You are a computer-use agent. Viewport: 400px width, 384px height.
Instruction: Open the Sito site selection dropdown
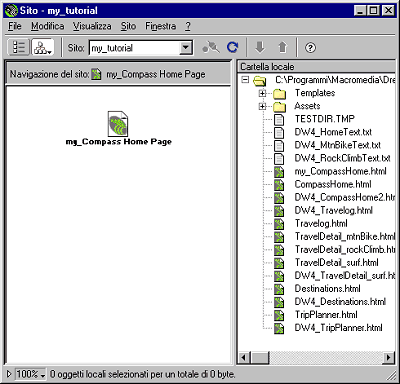pos(186,48)
